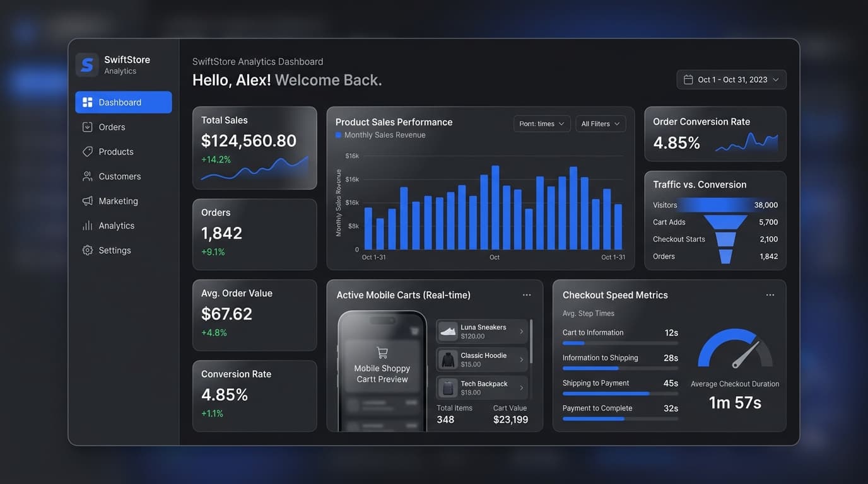Click the Orders icon in sidebar

[x=88, y=127]
